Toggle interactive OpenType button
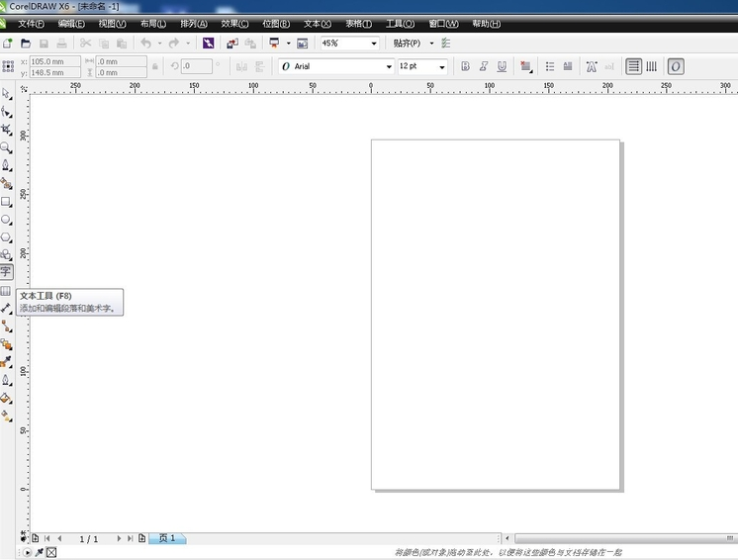Viewport: 738px width, 560px height. pyautogui.click(x=676, y=66)
